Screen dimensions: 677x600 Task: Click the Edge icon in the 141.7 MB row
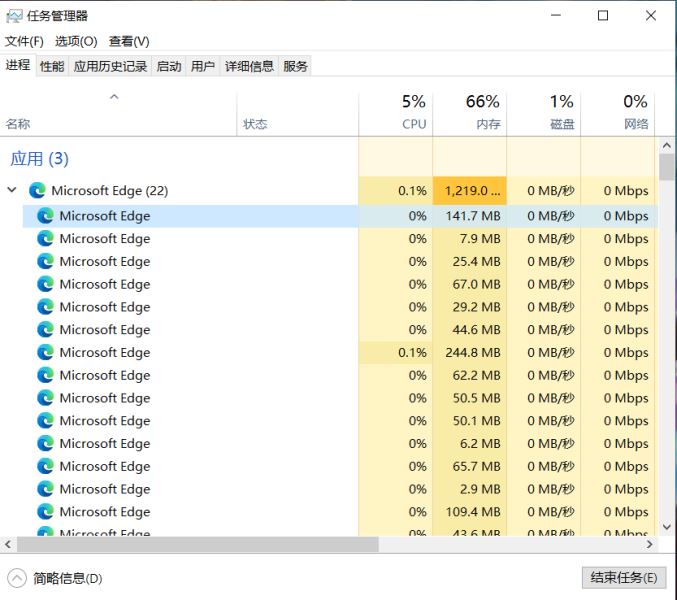tap(45, 215)
